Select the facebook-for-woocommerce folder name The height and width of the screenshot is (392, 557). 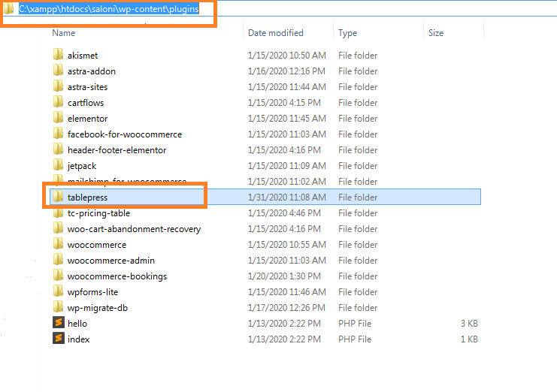(125, 134)
